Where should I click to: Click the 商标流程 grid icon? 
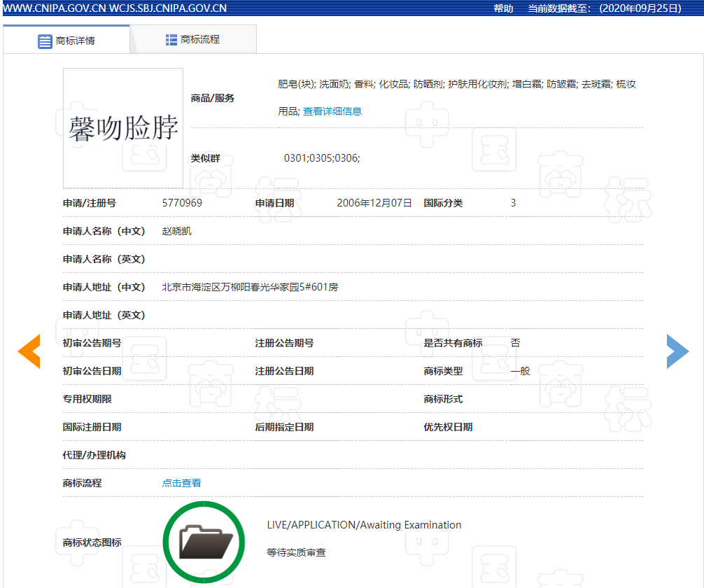[x=171, y=40]
